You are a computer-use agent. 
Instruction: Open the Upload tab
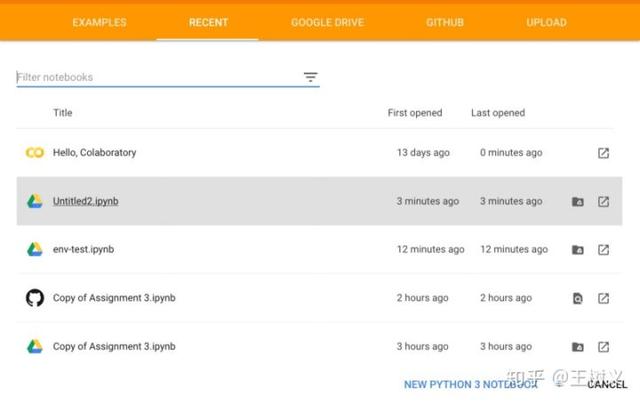coord(546,22)
